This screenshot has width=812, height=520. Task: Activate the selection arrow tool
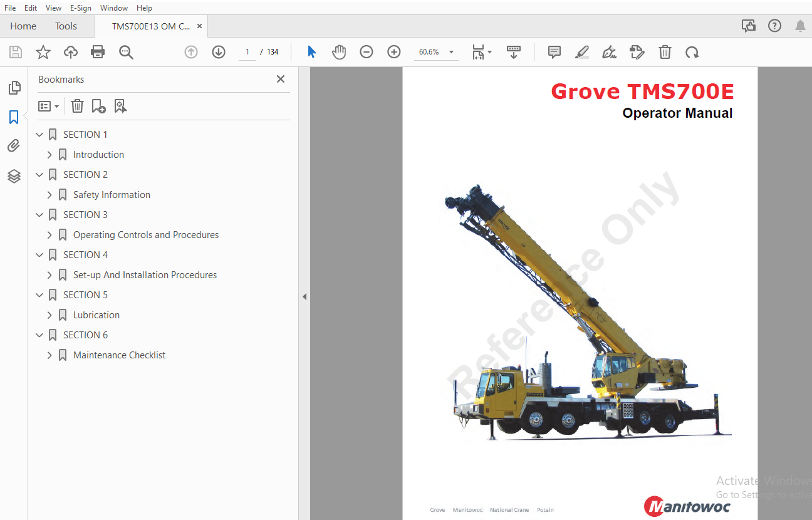coord(311,52)
